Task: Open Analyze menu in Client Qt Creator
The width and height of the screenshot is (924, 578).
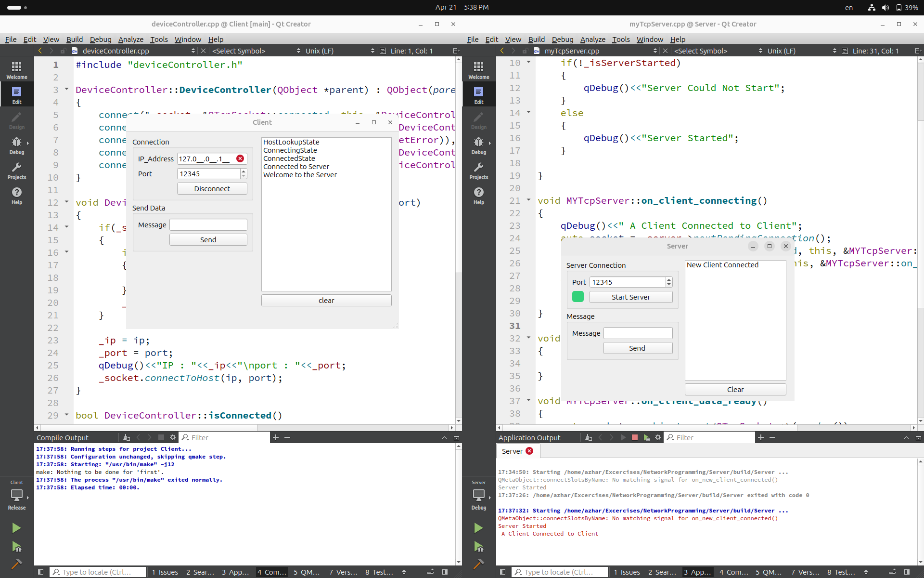Action: pyautogui.click(x=130, y=39)
